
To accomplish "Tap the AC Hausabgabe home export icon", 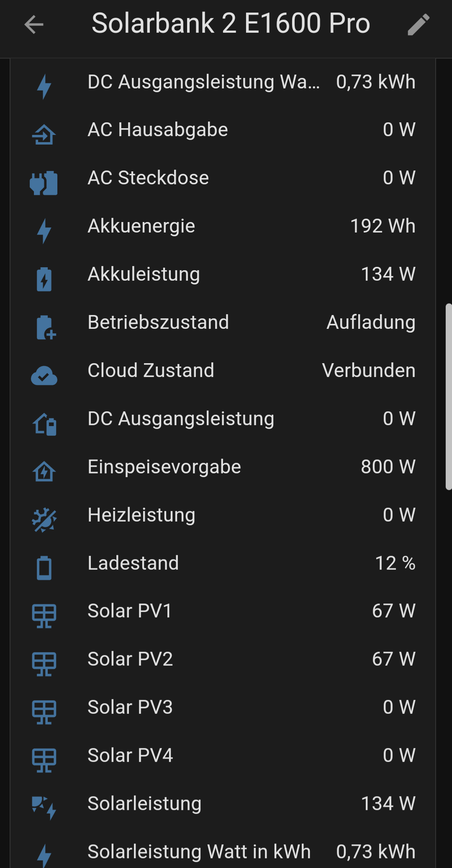I will pyautogui.click(x=44, y=135).
